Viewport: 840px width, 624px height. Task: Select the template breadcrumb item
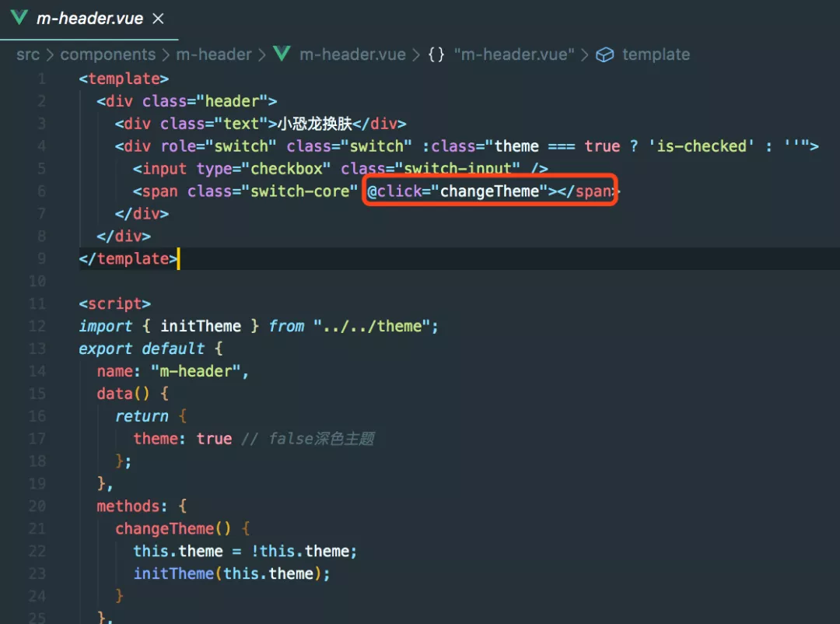(x=656, y=54)
